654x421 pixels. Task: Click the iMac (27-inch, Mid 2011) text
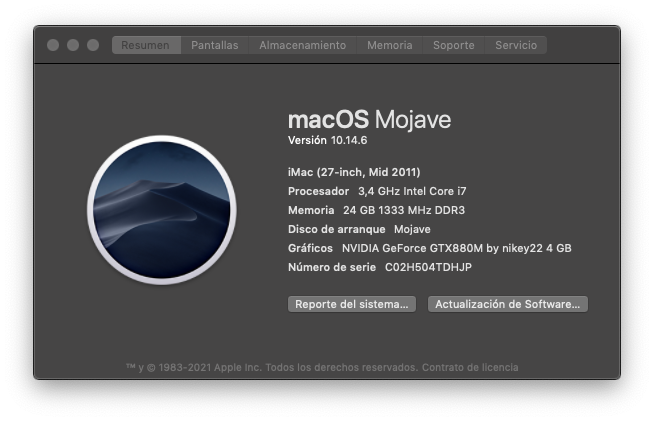click(354, 172)
